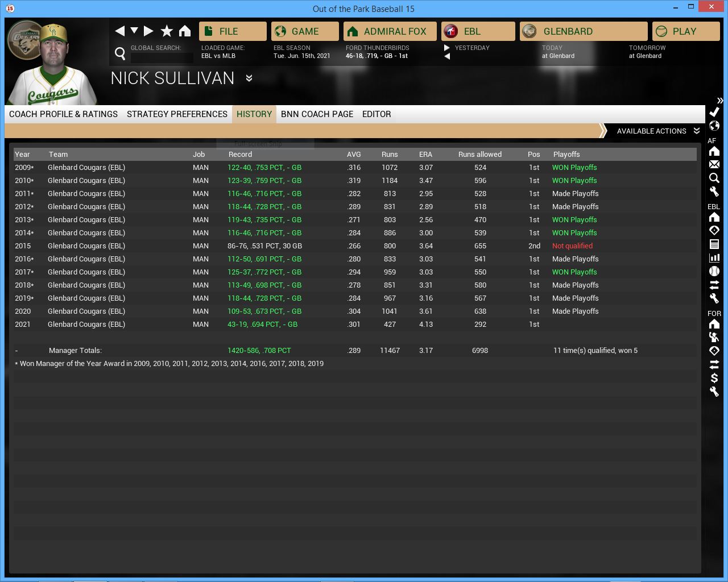Screen dimensions: 728x582
Task: Open the navigation history dropdown triangle
Action: (134, 30)
